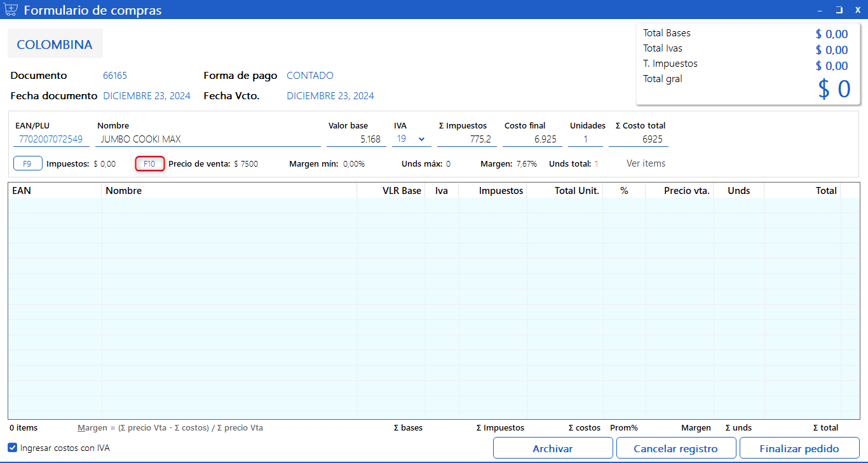The width and height of the screenshot is (868, 463).
Task: Click the Σ bases footer label
Action: [x=408, y=428]
